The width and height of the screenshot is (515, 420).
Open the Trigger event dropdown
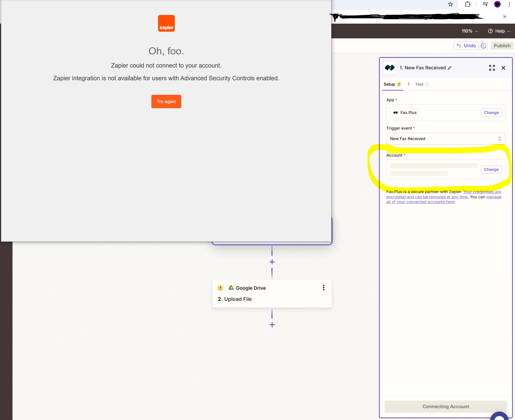click(445, 139)
